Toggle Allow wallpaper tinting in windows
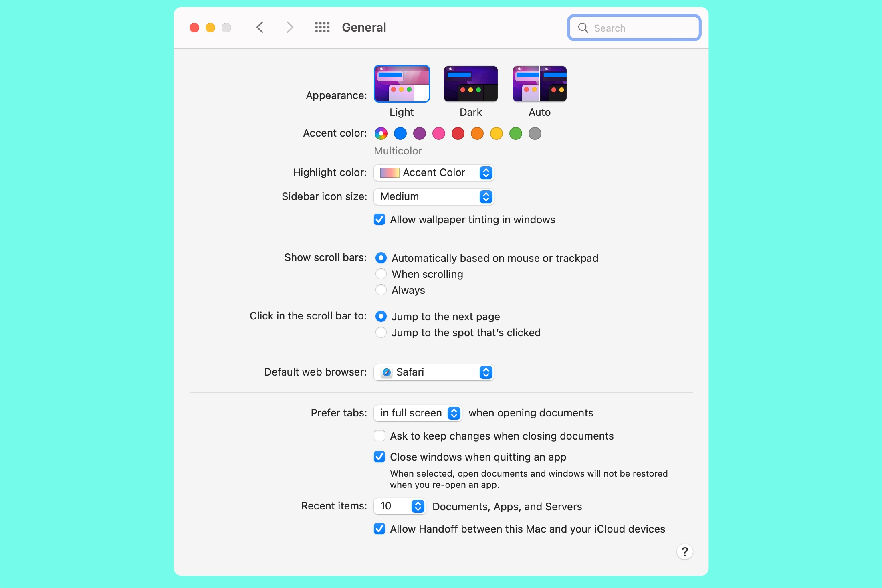Viewport: 882px width, 588px height. 379,219
